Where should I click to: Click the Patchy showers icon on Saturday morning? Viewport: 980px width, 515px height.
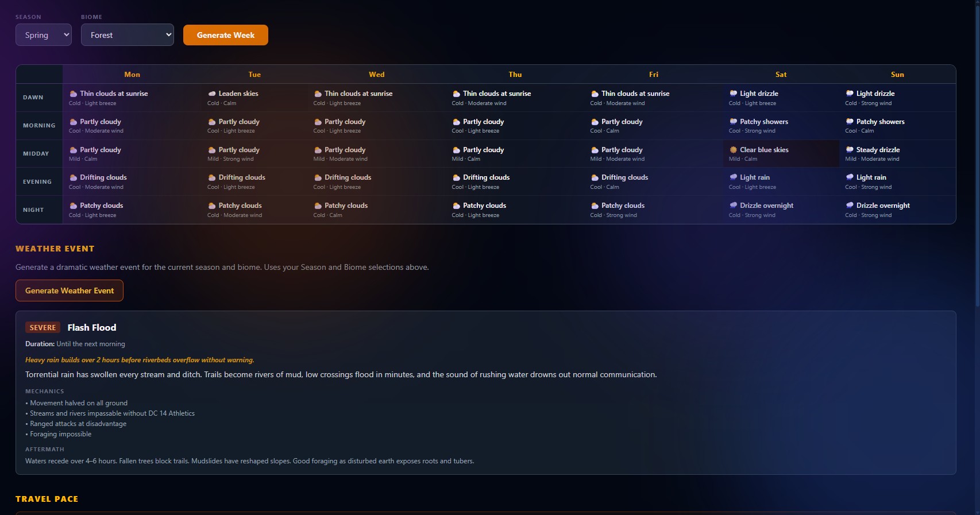pos(733,122)
